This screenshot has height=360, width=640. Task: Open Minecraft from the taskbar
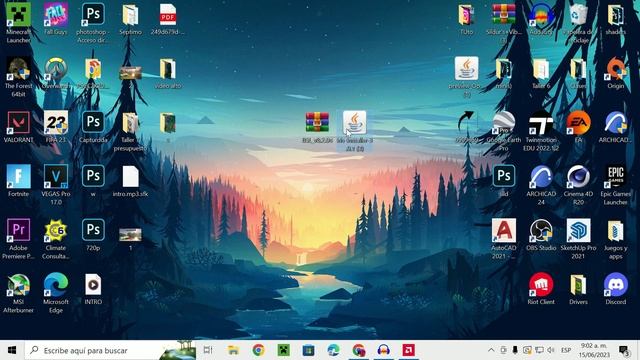[x=283, y=350]
